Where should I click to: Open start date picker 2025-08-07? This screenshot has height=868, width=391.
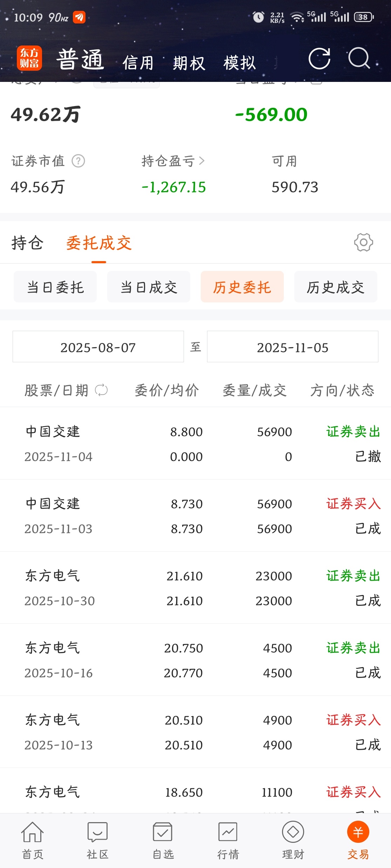98,346
